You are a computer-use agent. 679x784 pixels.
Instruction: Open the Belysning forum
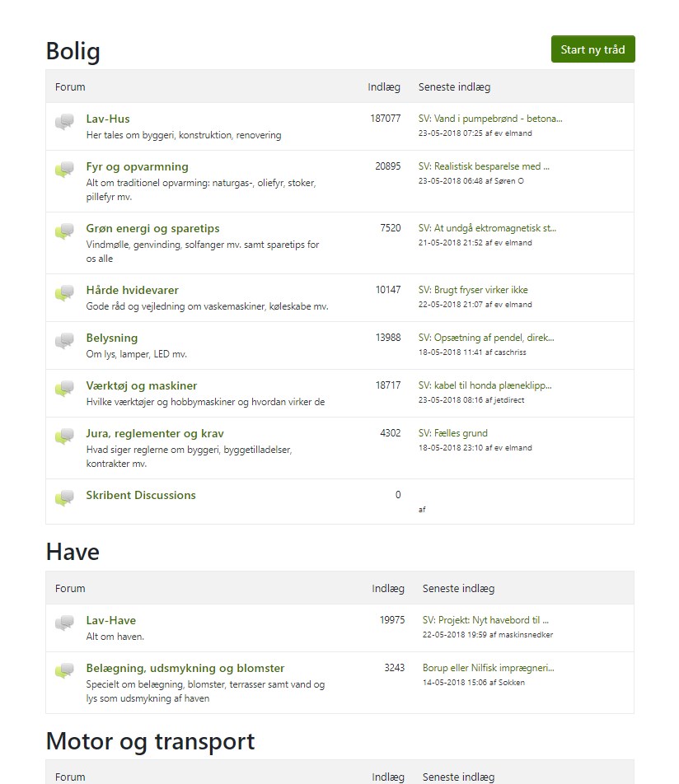(111, 338)
